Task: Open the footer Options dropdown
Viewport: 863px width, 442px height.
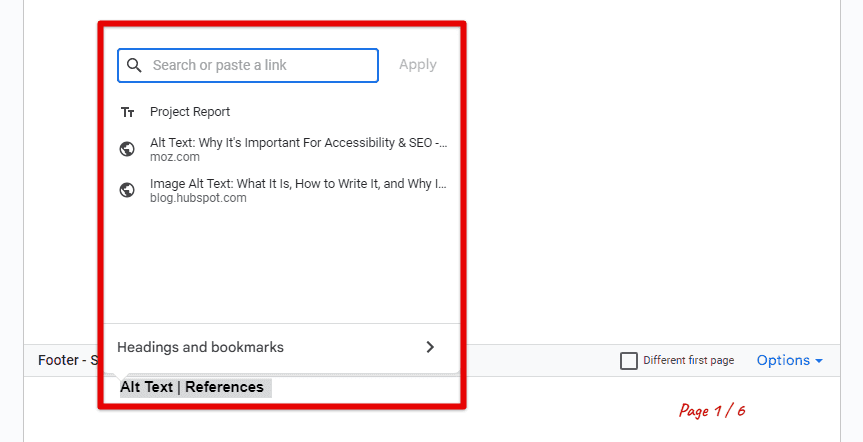Action: click(789, 361)
